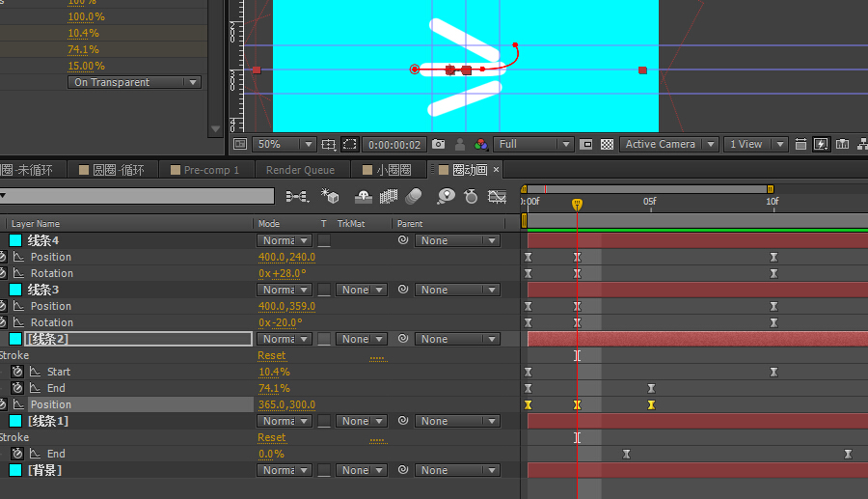Click the parent pick whip for [背景]
868x499 pixels.
pos(403,470)
